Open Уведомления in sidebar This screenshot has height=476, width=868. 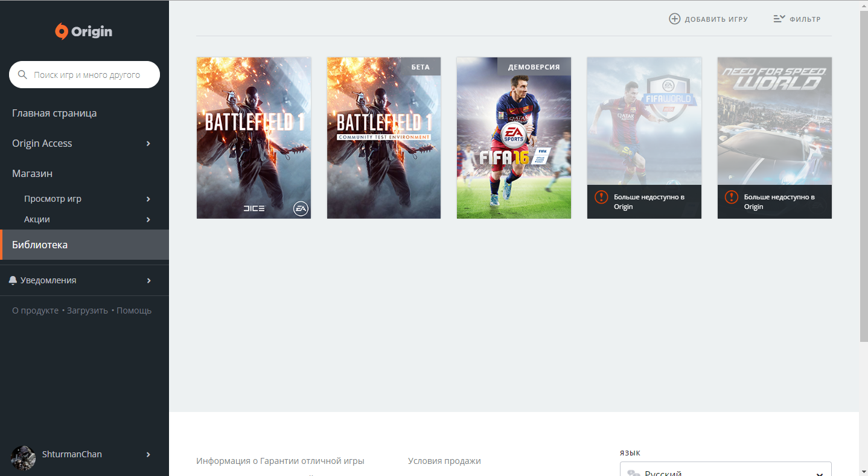(x=48, y=280)
